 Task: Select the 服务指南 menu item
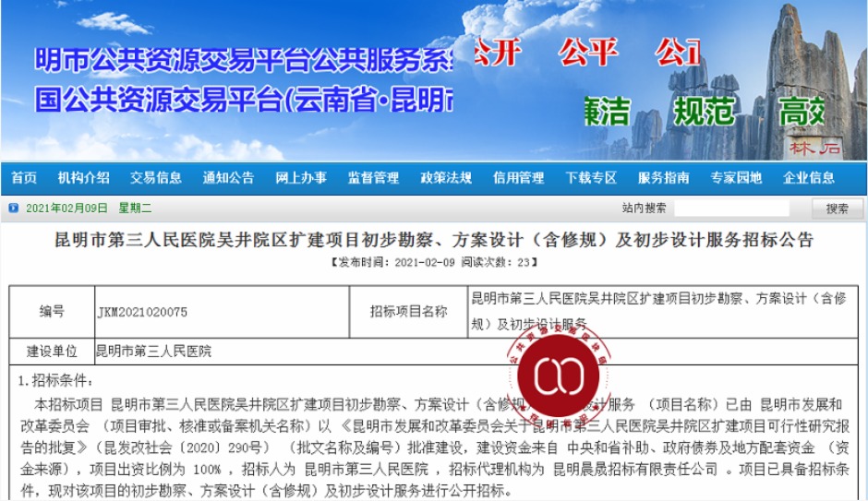click(x=663, y=178)
